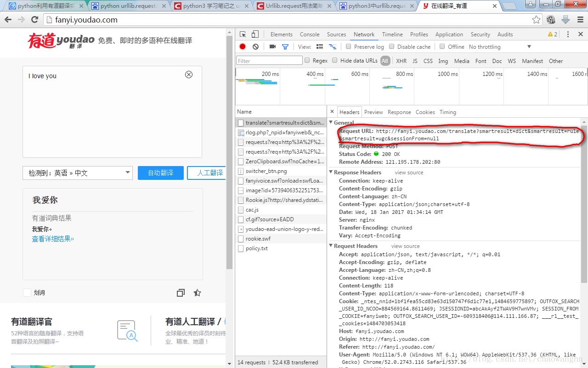Tick the Hide data URLs checkbox
The height and width of the screenshot is (368, 588).
(335, 60)
